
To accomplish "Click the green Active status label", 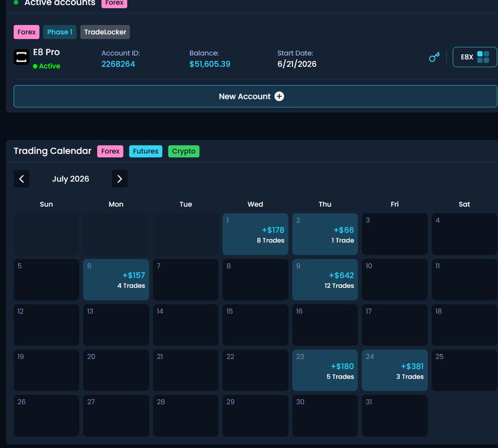I will click(x=46, y=66).
